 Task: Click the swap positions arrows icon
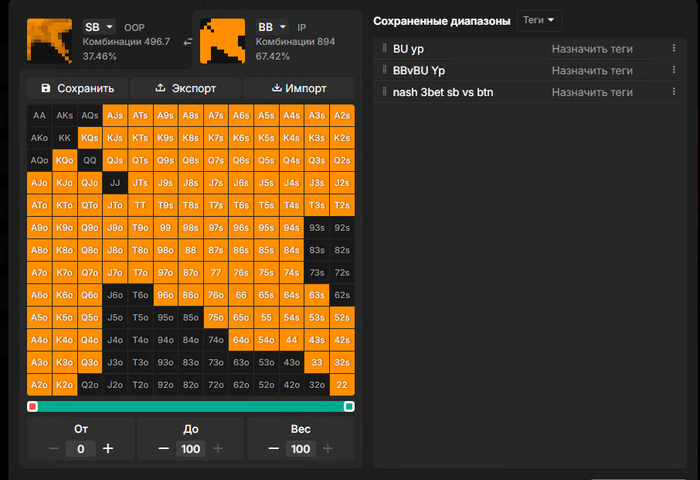(x=188, y=42)
